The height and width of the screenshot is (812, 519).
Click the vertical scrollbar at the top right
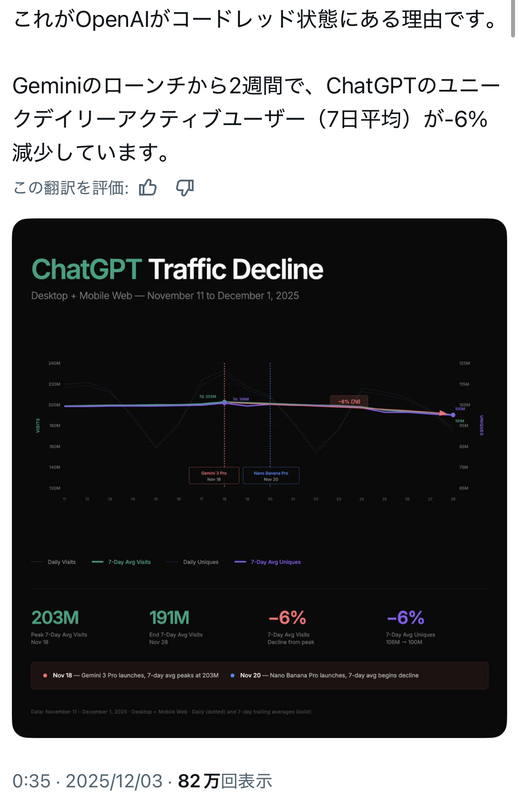click(513, 18)
